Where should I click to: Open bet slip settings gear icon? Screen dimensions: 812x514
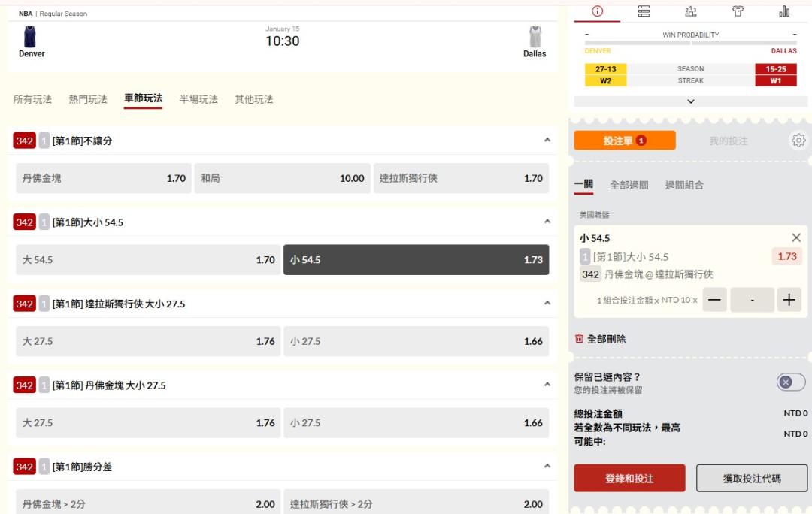click(x=798, y=141)
